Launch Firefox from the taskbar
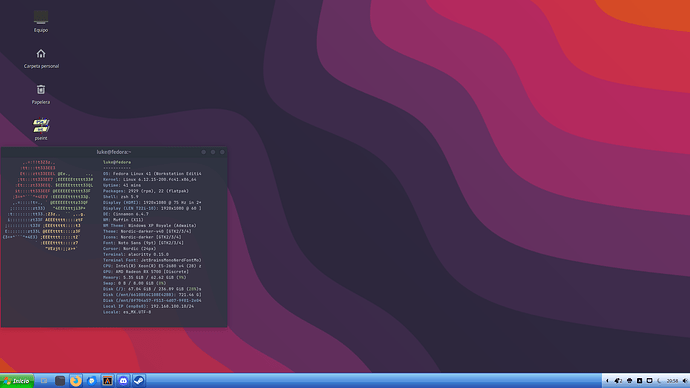This screenshot has width=690, height=388. 76,381
